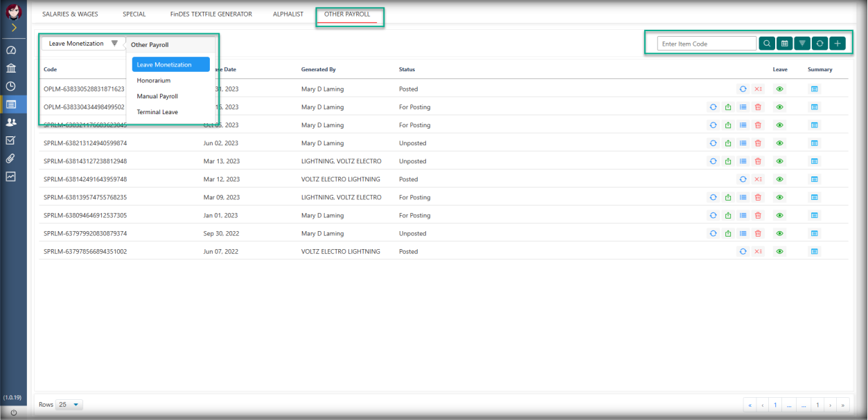Click the green plus add button
The image size is (868, 420).
tap(837, 44)
